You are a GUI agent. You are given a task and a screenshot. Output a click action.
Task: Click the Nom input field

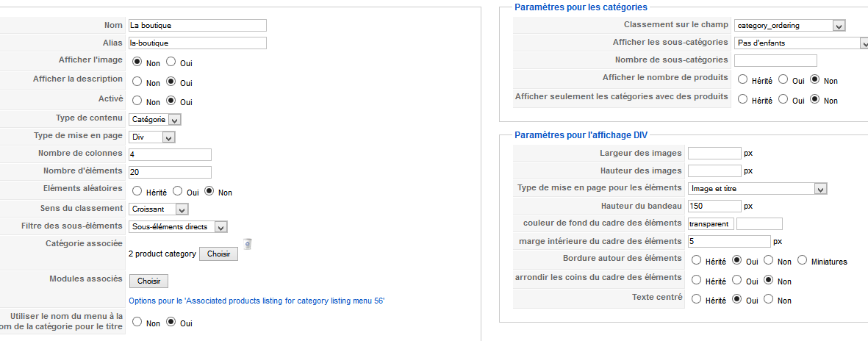point(197,26)
